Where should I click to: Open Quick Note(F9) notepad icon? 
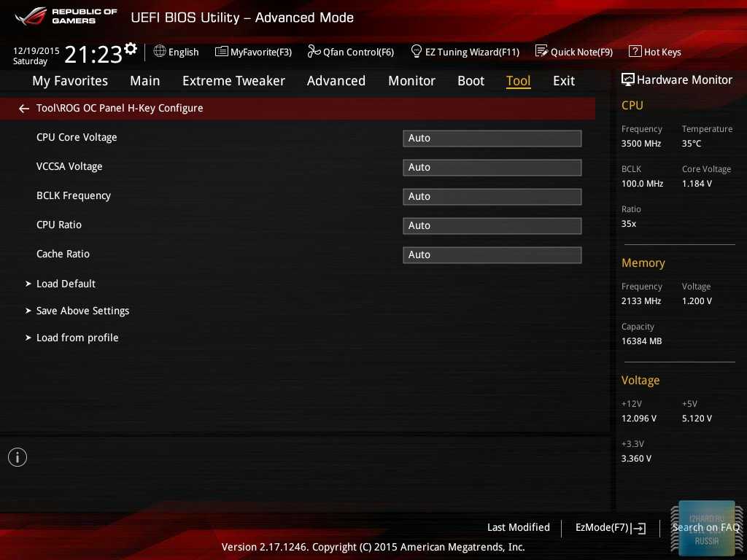[541, 52]
